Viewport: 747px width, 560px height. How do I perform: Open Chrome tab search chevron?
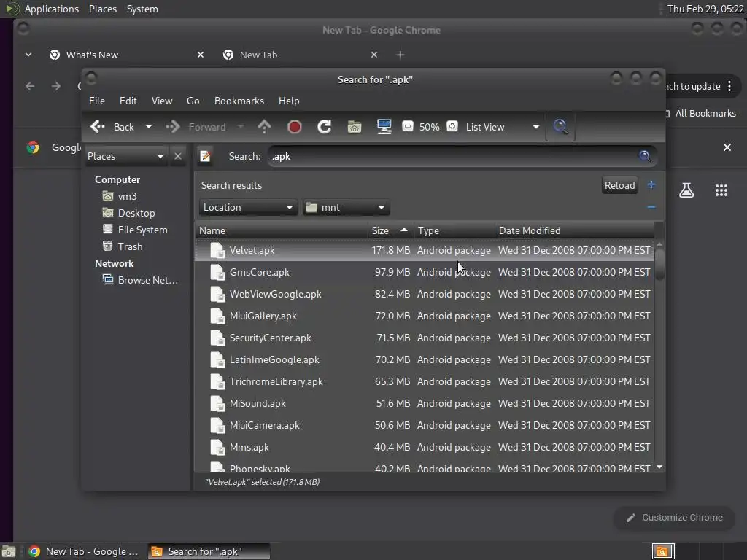[x=28, y=55]
